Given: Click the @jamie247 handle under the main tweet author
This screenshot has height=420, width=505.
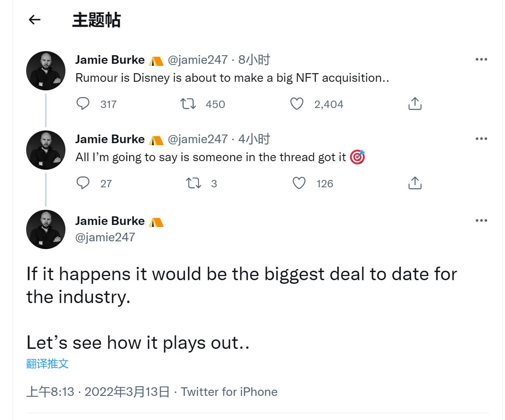Looking at the screenshot, I should pos(105,237).
